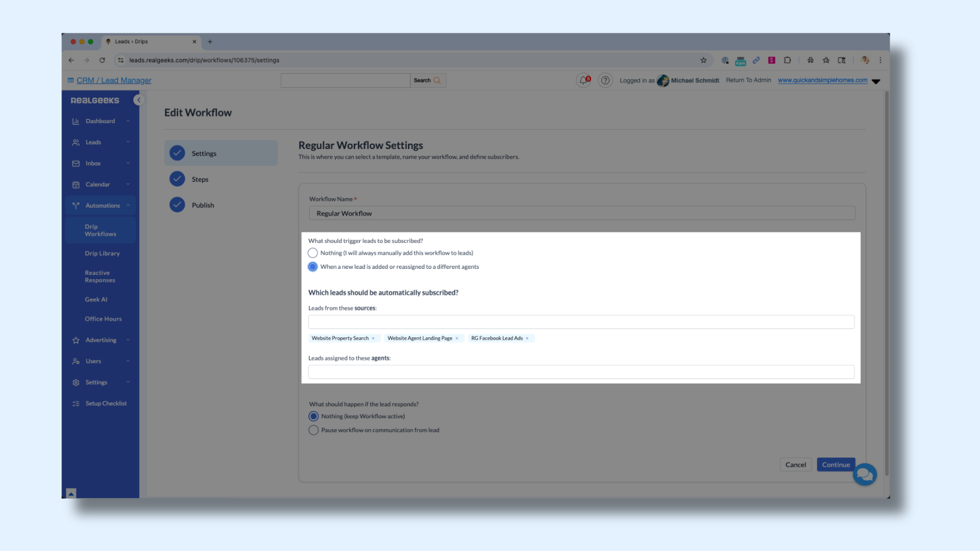
Task: Click the Calendar icon in the sidebar
Action: (76, 184)
